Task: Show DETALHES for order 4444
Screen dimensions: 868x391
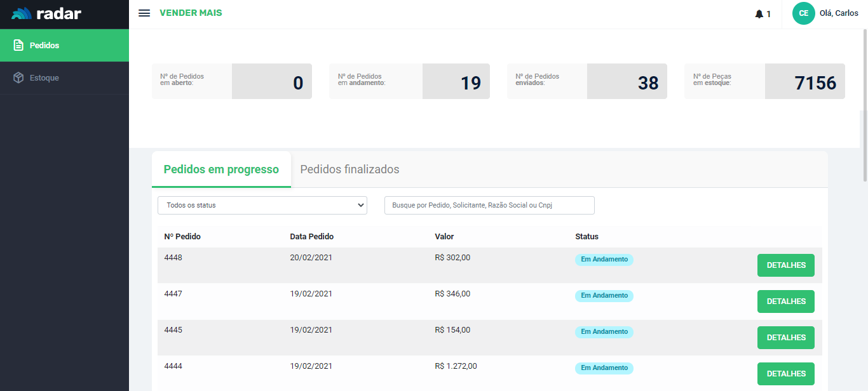Action: click(x=785, y=374)
